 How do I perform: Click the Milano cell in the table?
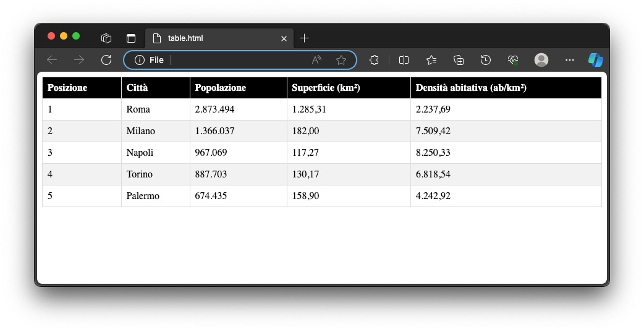(141, 131)
